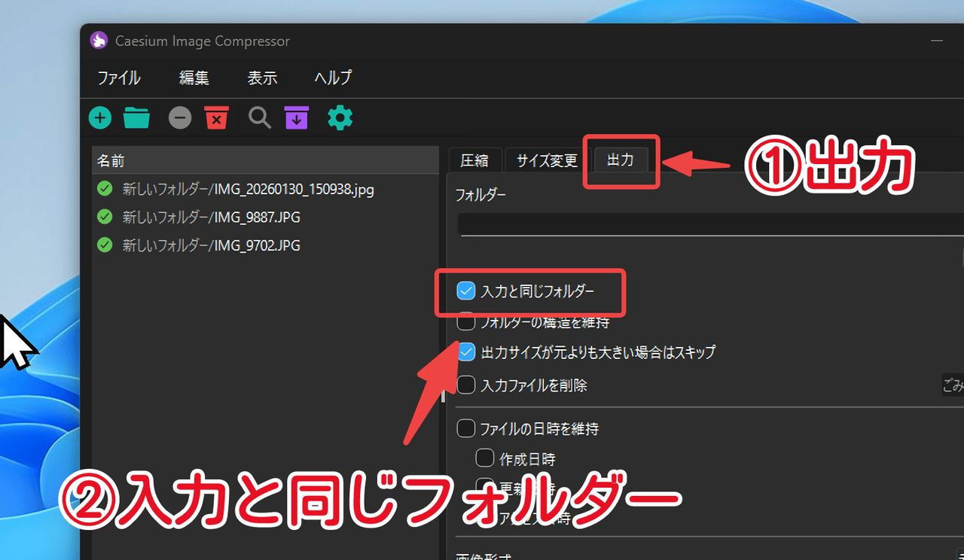This screenshot has height=560, width=964.
Task: Click the 名前 column header
Action: [x=265, y=161]
